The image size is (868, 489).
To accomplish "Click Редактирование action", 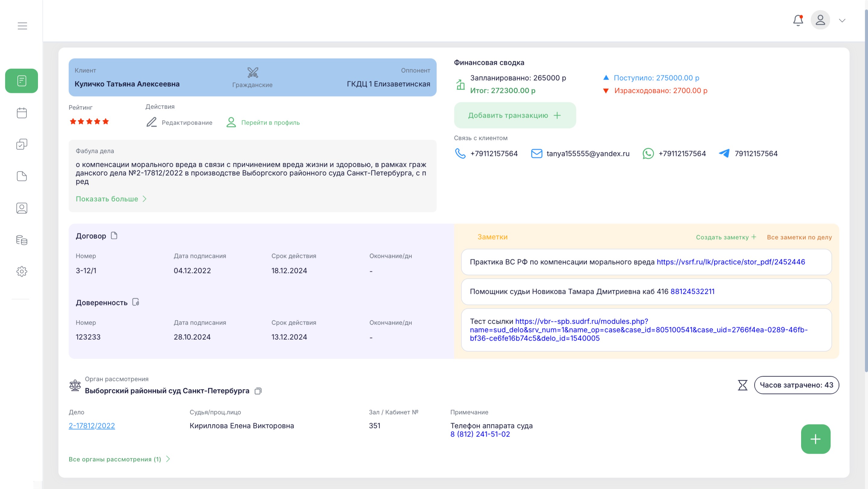I will [180, 122].
